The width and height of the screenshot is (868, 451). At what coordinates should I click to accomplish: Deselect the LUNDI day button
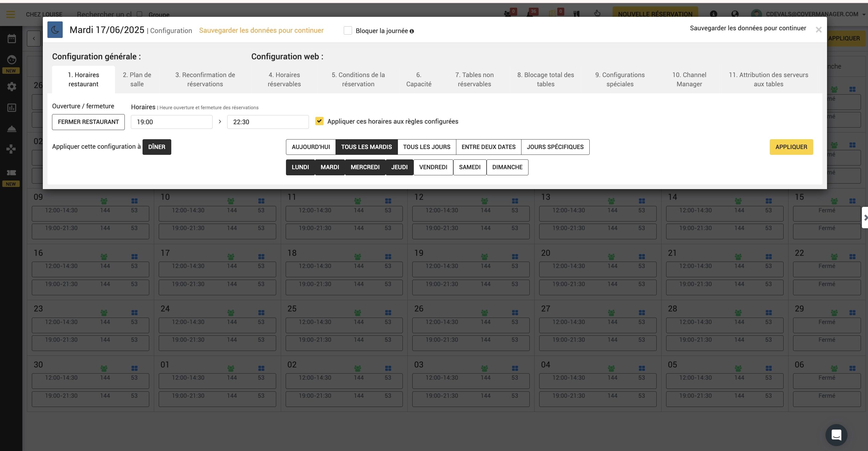(x=300, y=167)
